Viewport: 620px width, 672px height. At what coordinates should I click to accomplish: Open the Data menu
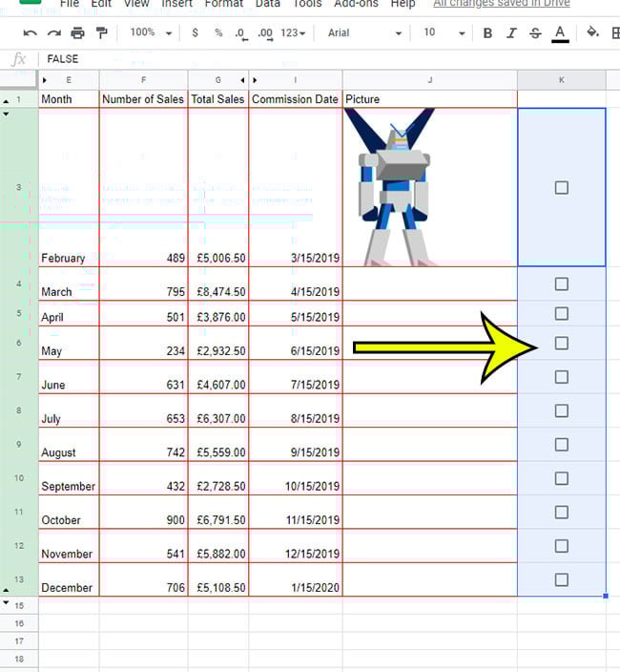click(x=268, y=4)
